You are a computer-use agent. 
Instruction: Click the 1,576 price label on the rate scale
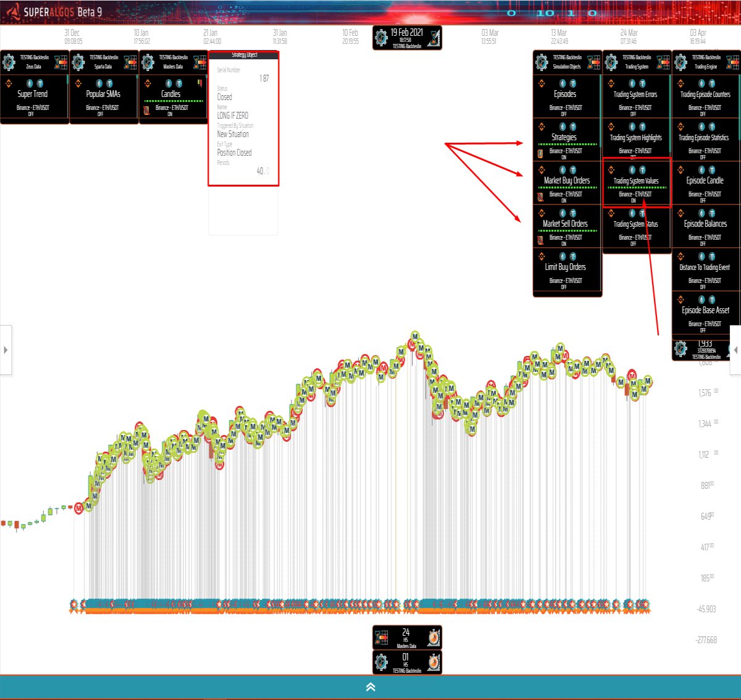708,393
